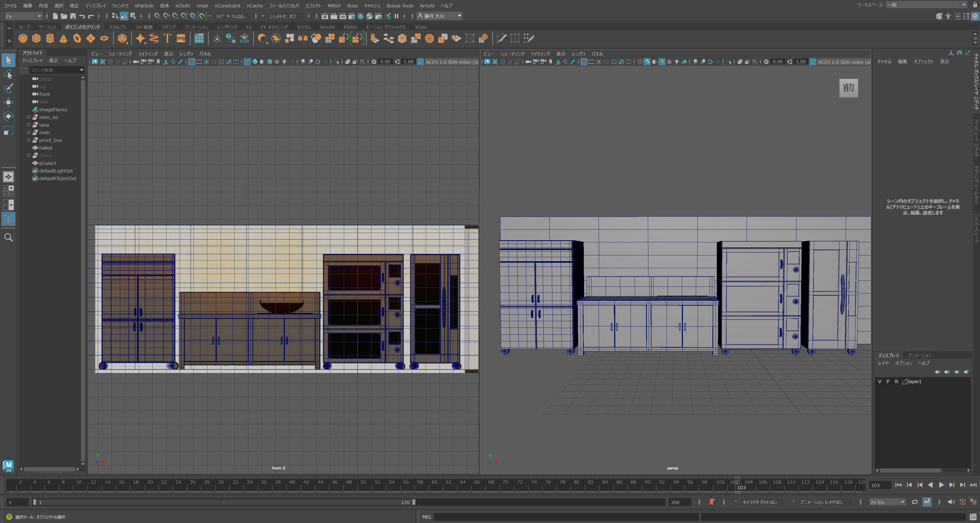Switch to the スカルプト shelf tab
This screenshot has height=523, width=980.
(x=118, y=27)
